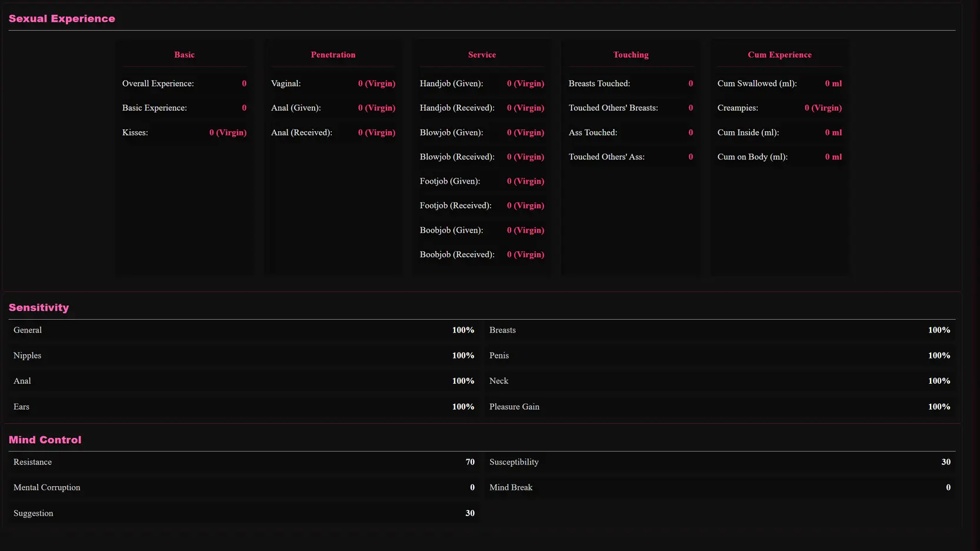Click the Suggestion value of 30
The height and width of the screenshot is (551, 980).
click(470, 513)
